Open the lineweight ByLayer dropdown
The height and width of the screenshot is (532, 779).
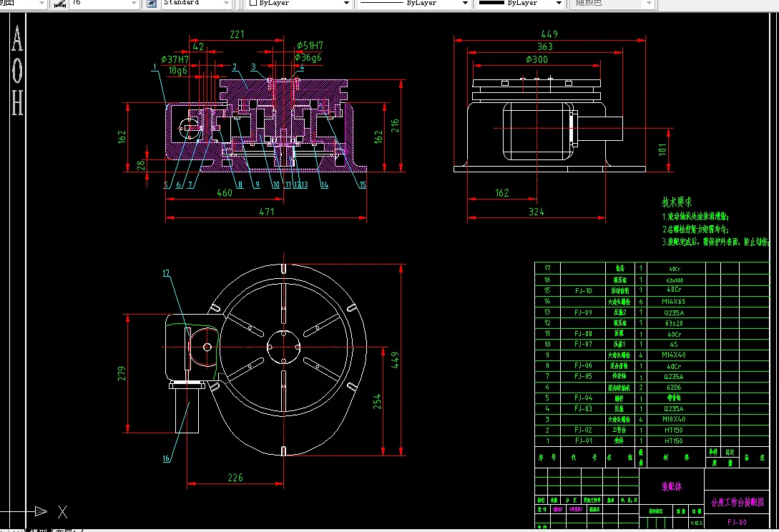pos(559,4)
